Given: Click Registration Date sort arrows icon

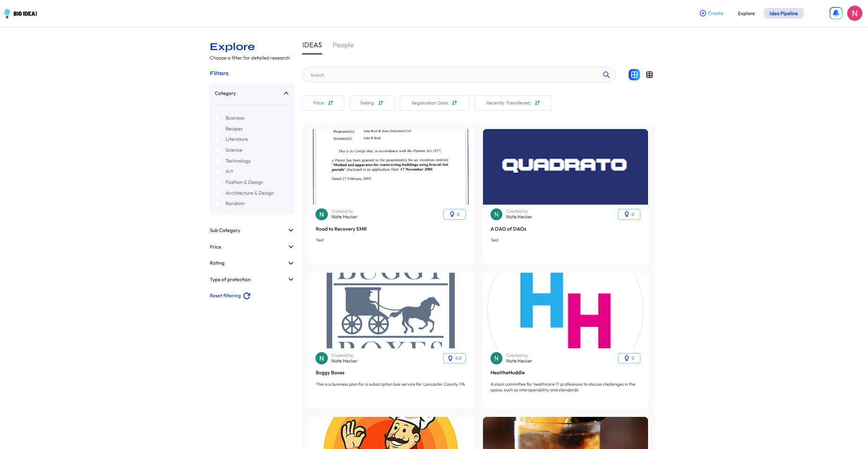Looking at the screenshot, I should [455, 103].
